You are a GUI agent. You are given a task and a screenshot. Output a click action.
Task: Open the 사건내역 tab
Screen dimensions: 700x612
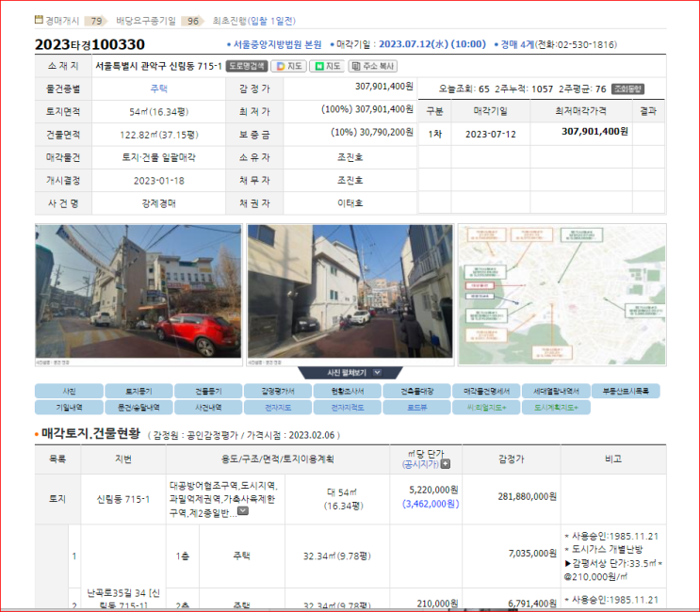click(208, 408)
